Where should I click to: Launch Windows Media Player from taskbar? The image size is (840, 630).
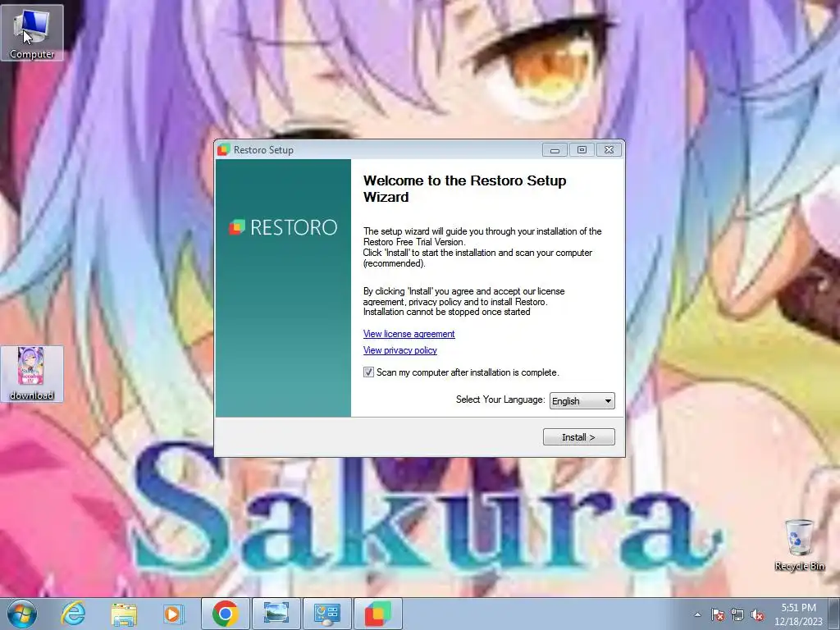pyautogui.click(x=174, y=614)
